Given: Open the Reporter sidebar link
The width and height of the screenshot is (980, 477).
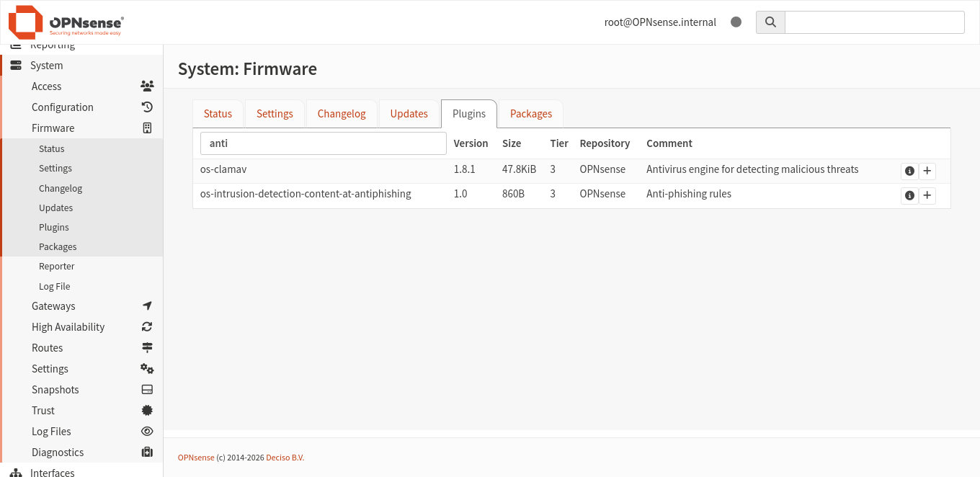Looking at the screenshot, I should click(81, 266).
